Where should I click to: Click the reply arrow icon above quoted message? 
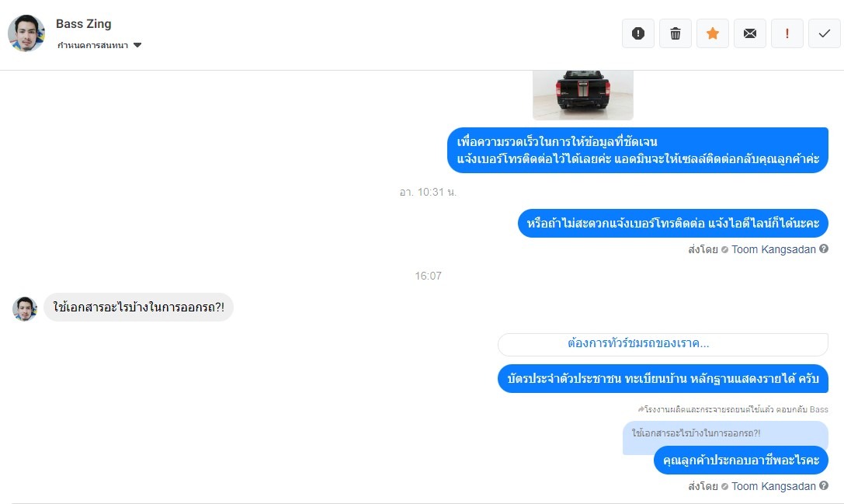(641, 409)
